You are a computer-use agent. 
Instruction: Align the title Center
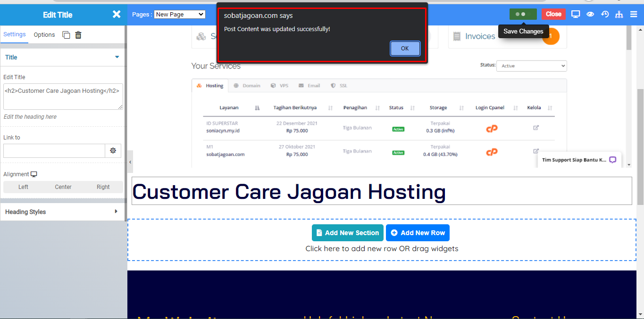[63, 187]
